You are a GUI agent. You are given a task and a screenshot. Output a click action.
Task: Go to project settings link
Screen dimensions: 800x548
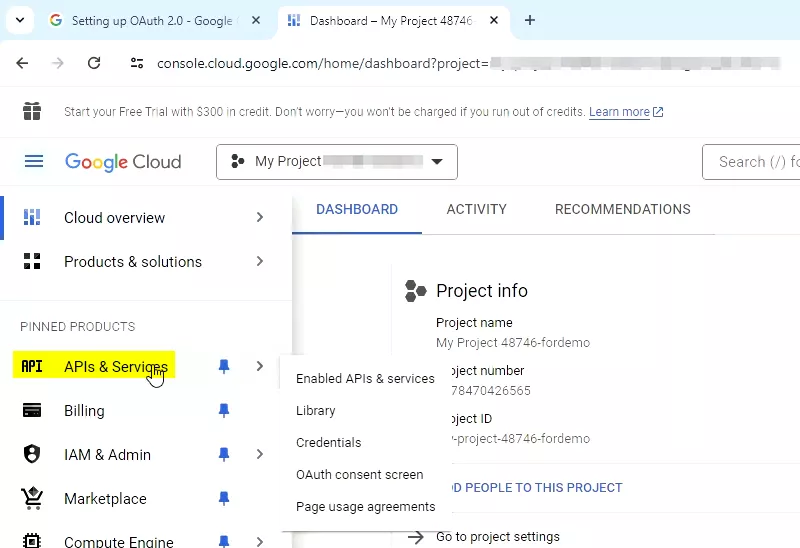click(497, 537)
